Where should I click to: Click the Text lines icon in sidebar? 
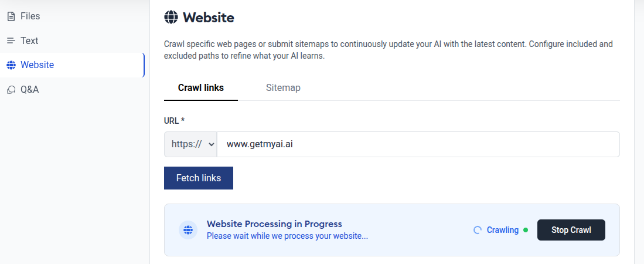(11, 40)
